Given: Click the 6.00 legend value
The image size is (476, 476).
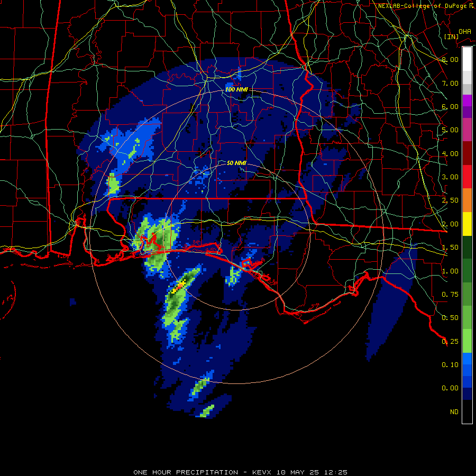Looking at the screenshot, I should click(450, 106).
